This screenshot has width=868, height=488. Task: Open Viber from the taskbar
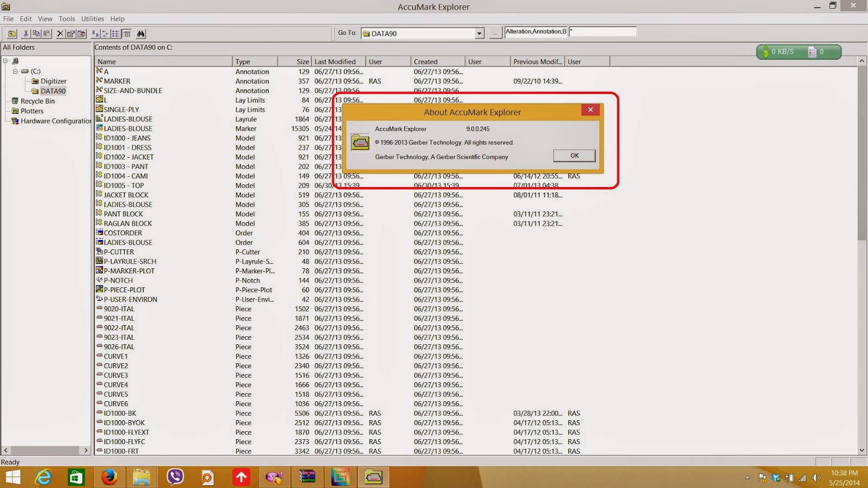coord(175,477)
